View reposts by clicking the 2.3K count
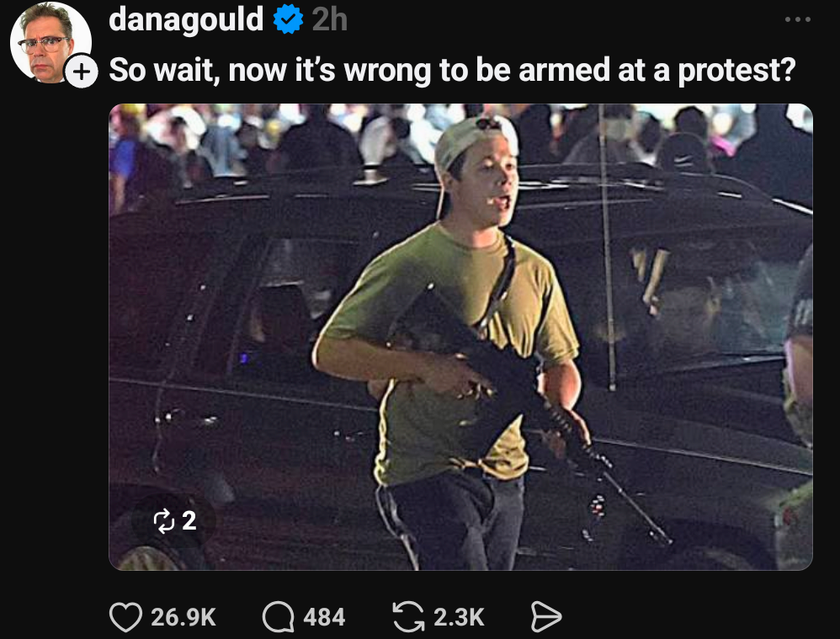The height and width of the screenshot is (639, 840). [x=459, y=618]
